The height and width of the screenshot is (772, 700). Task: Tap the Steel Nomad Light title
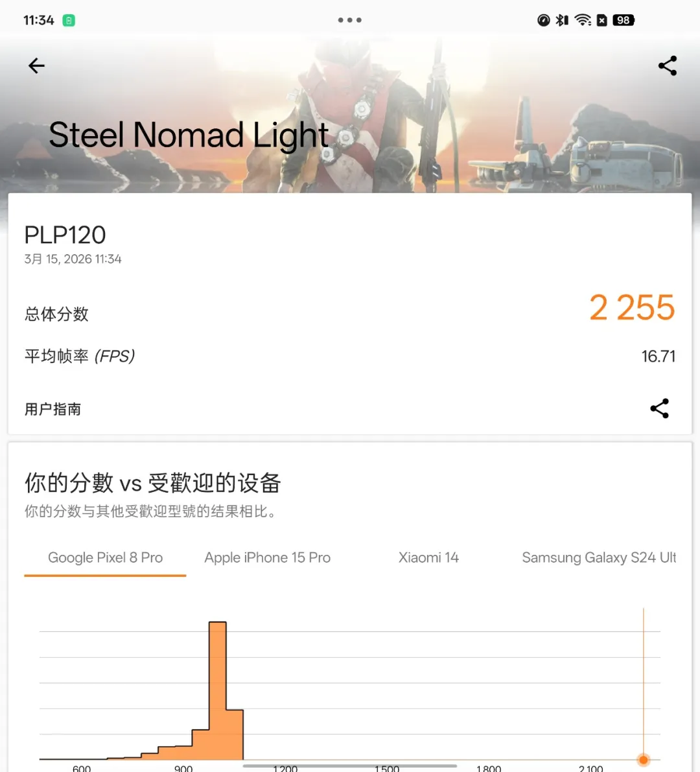point(189,135)
